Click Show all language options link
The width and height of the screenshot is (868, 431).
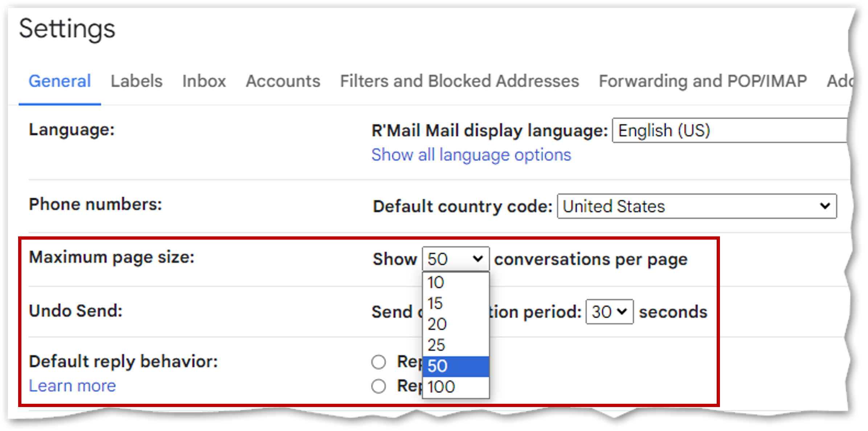point(471,155)
